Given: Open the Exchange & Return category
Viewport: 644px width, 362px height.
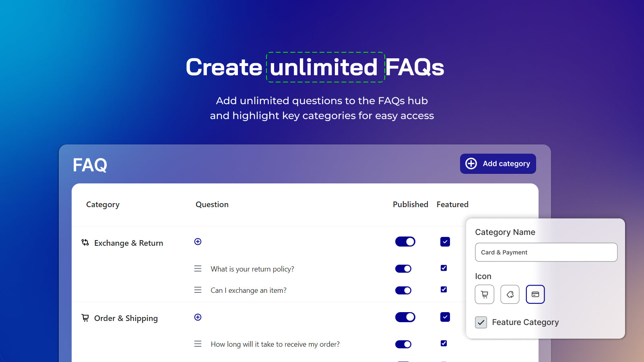Looking at the screenshot, I should tap(128, 243).
